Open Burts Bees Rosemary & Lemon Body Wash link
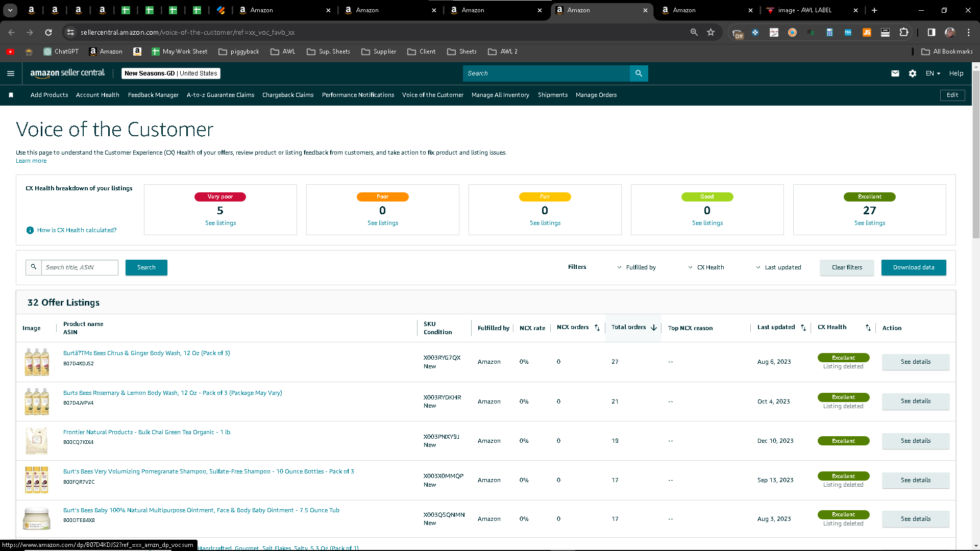This screenshot has height=551, width=980. [x=173, y=393]
